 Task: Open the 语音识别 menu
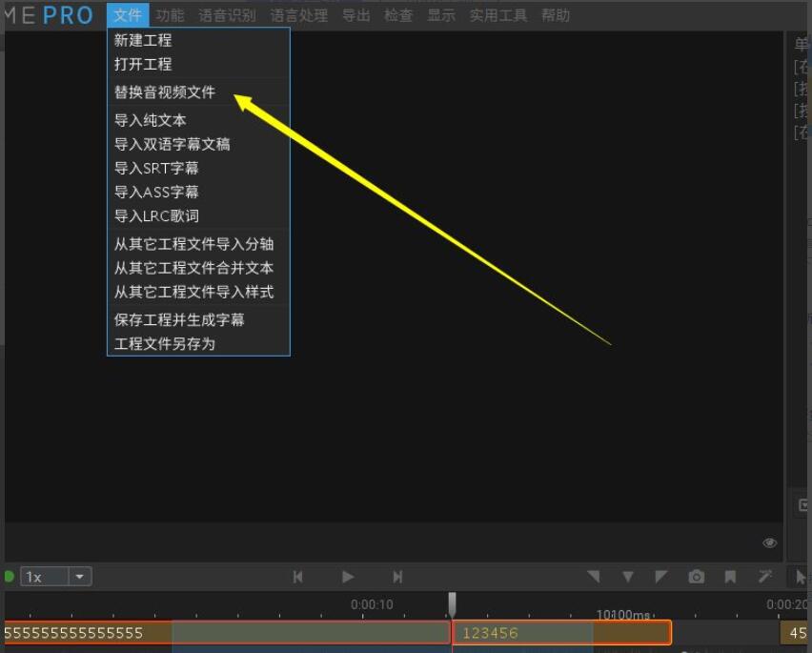pos(228,15)
